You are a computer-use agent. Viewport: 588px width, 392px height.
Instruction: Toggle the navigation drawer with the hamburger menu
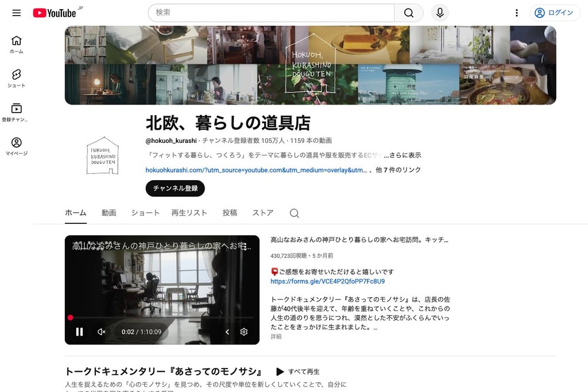click(x=16, y=13)
